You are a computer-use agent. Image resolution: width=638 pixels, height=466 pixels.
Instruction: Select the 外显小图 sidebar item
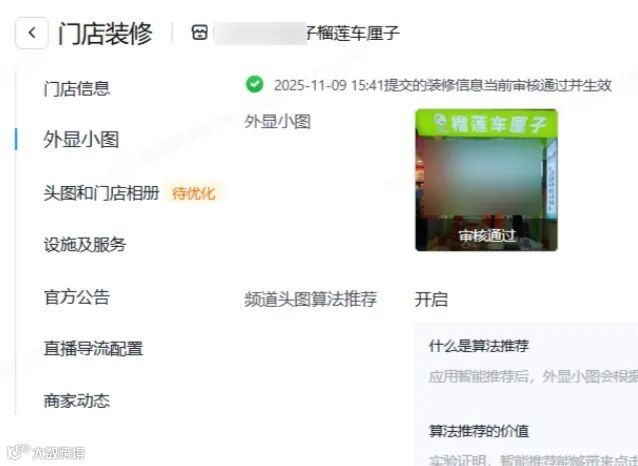(81, 140)
